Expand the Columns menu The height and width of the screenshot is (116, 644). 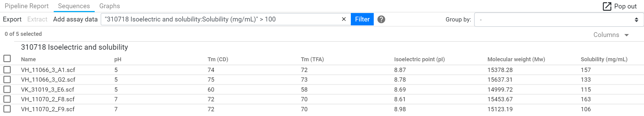click(611, 35)
